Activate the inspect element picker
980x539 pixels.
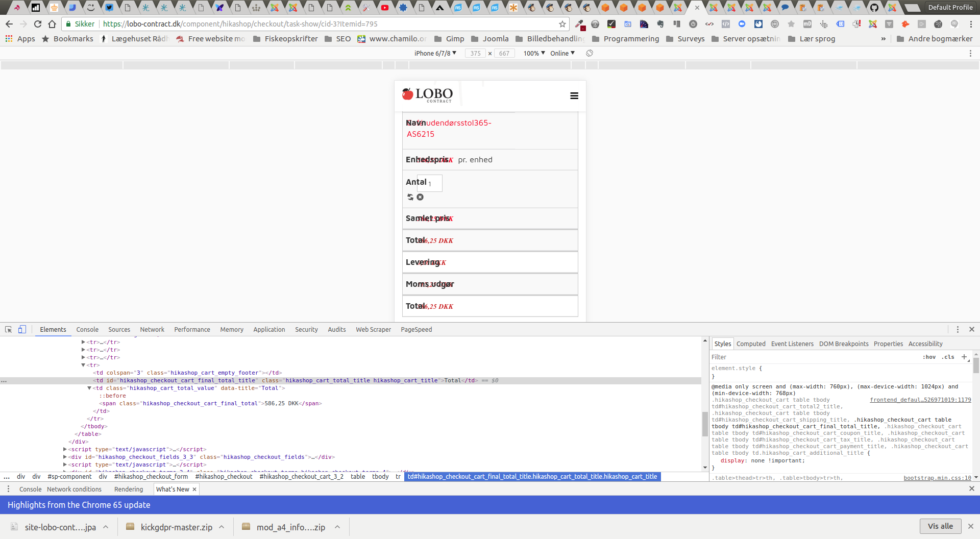tap(9, 330)
